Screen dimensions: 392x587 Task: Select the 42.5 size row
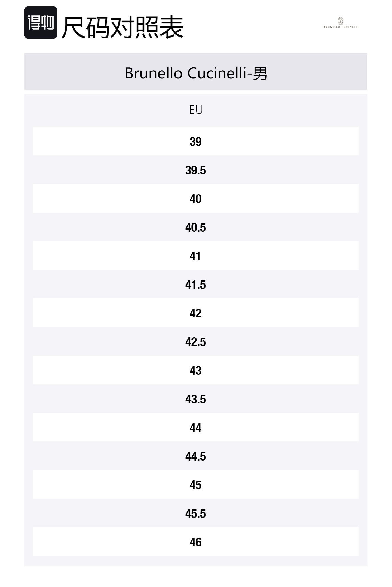195,342
